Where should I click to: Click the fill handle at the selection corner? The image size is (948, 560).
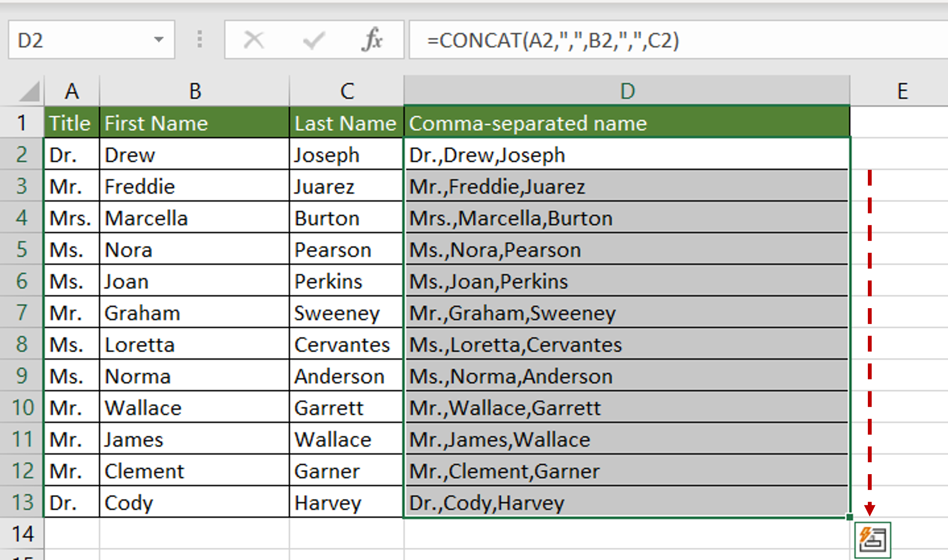[x=849, y=517]
